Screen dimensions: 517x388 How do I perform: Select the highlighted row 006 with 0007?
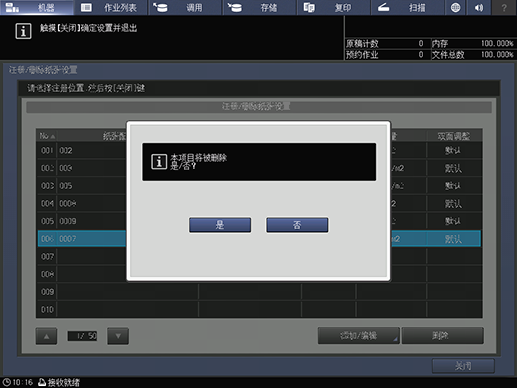tap(259, 239)
